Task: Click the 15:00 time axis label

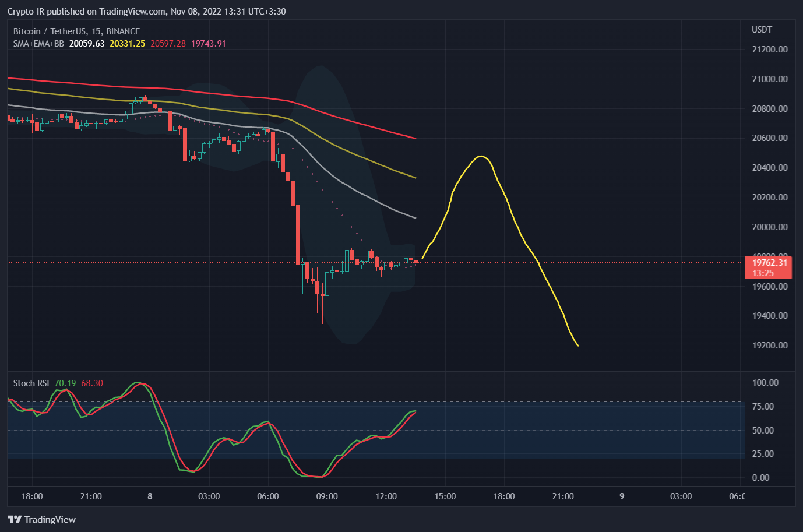Action: 445,496
